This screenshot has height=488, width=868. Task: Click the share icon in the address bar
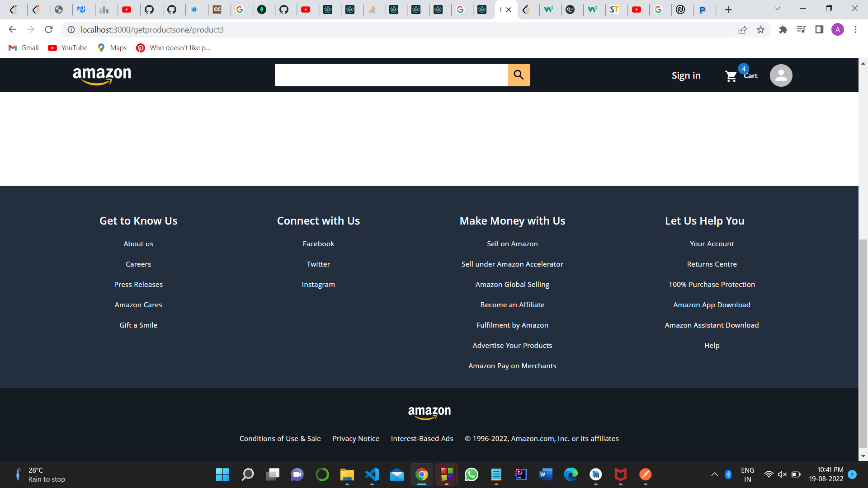tap(742, 29)
